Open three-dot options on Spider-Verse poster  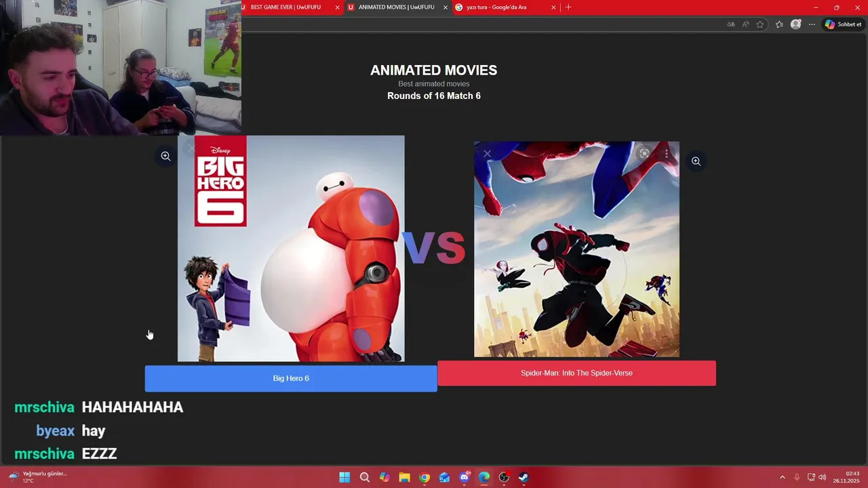pyautogui.click(x=667, y=154)
